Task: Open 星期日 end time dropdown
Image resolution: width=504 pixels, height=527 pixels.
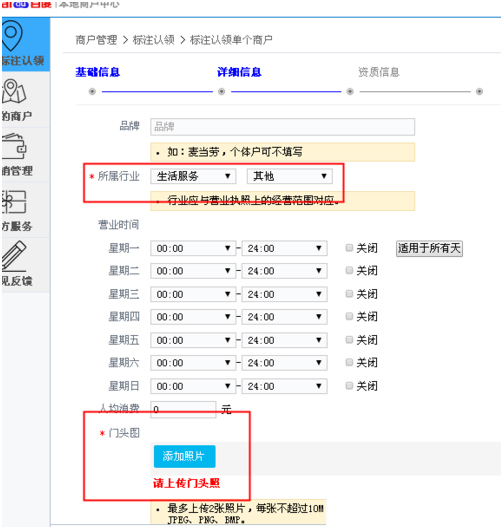Action: [x=284, y=387]
